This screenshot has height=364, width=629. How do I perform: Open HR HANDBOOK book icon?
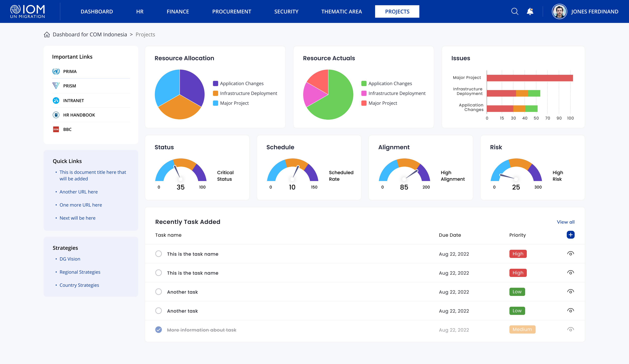click(x=56, y=115)
